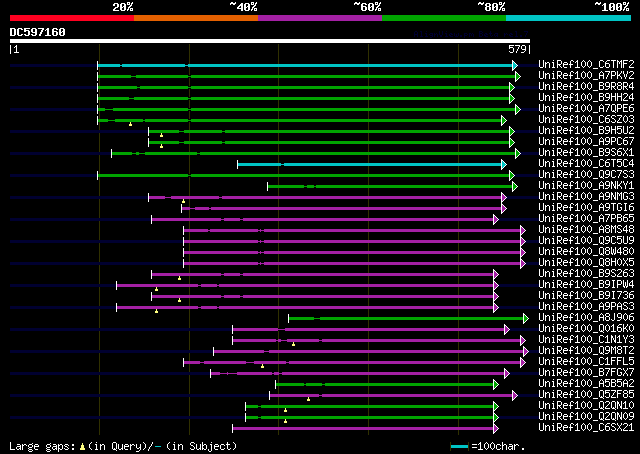Image resolution: width=640 pixels, height=454 pixels.
Task: Select the UniRef100_Q016K0 label
Action: pyautogui.click(x=586, y=329)
